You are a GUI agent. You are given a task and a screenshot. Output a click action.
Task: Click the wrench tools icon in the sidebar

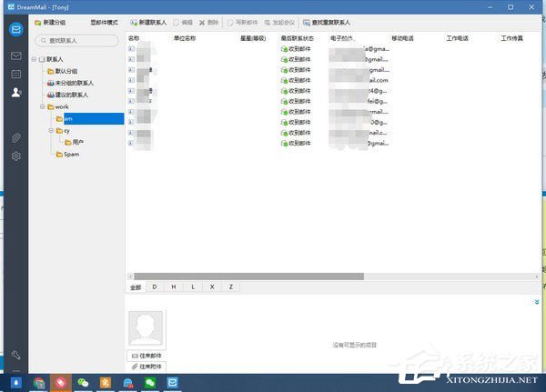coord(16,355)
